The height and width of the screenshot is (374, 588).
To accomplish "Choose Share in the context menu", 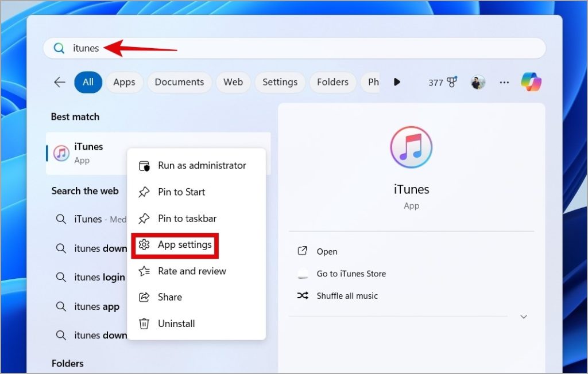I will tap(196, 297).
